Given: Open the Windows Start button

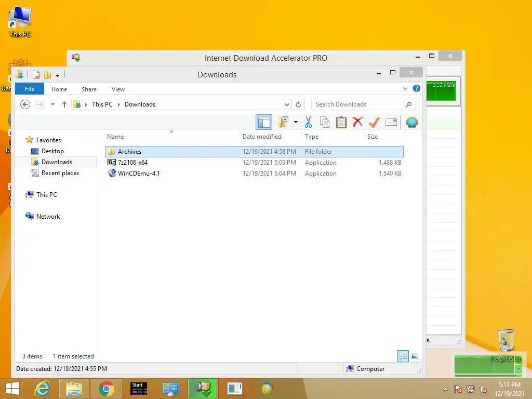Looking at the screenshot, I should tap(12, 389).
